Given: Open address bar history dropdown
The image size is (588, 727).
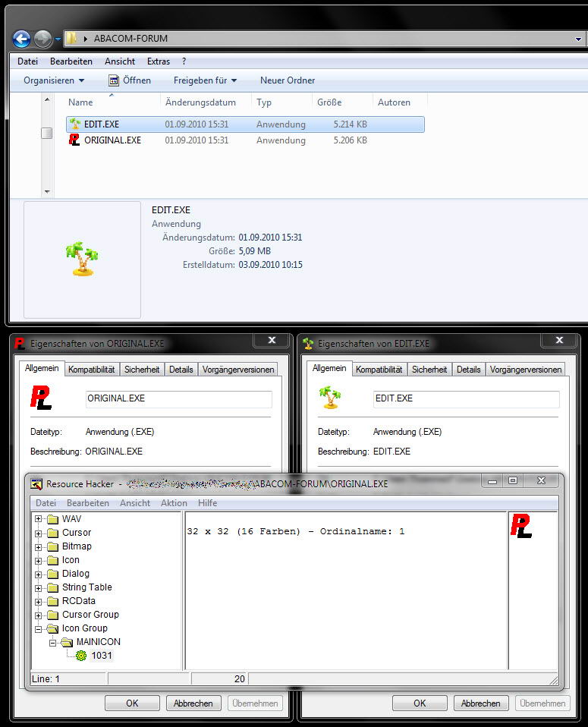Looking at the screenshot, I should click(x=578, y=39).
